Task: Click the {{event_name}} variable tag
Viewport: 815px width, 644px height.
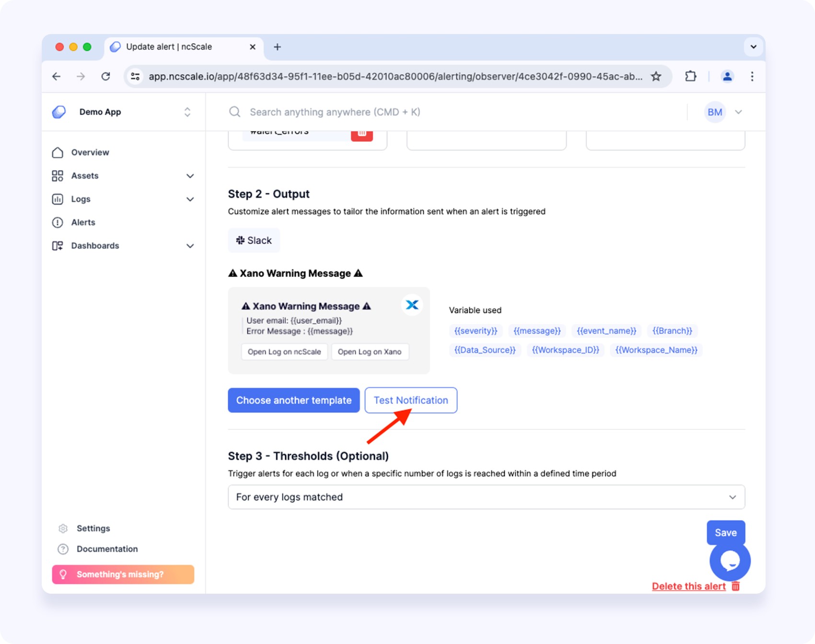Action: 606,331
